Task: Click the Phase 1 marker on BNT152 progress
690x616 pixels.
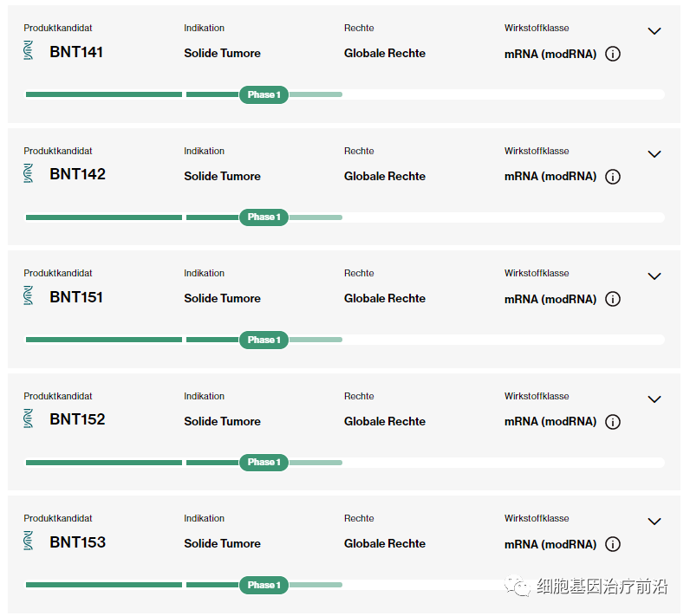Action: [264, 462]
